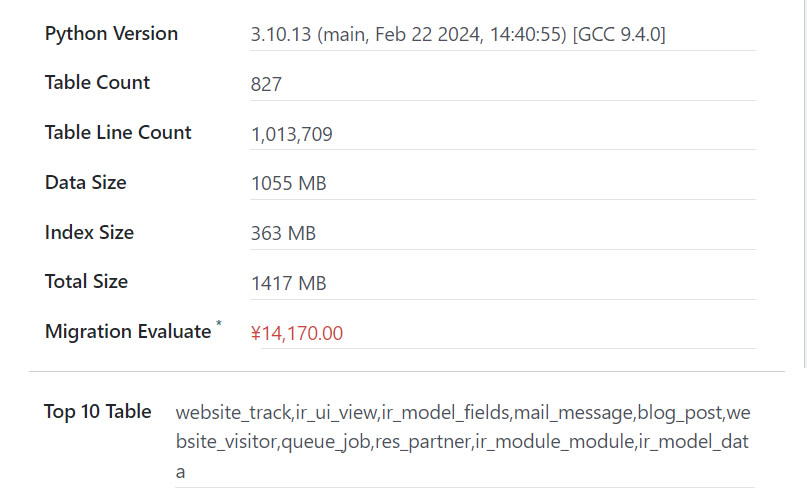
Task: Click the asterisk beside Migration Evaluate
Action: (219, 324)
